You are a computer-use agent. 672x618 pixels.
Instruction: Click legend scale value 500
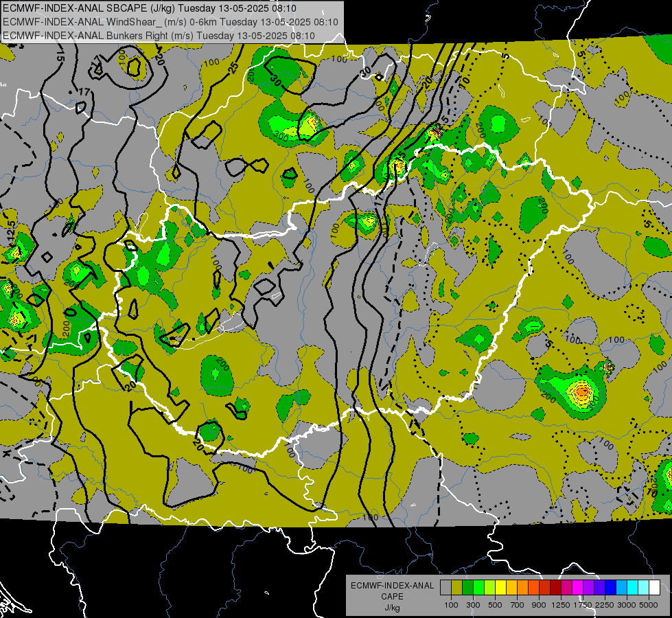pyautogui.click(x=495, y=605)
